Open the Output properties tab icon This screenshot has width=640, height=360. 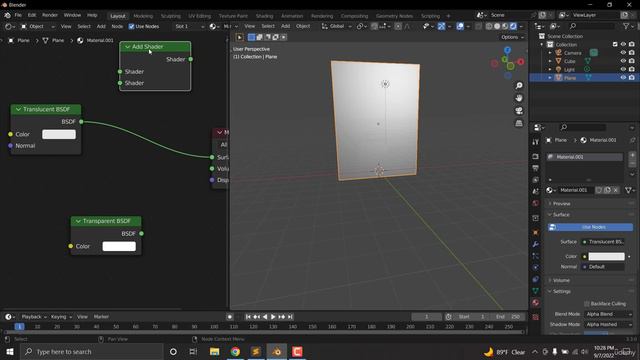(x=536, y=168)
